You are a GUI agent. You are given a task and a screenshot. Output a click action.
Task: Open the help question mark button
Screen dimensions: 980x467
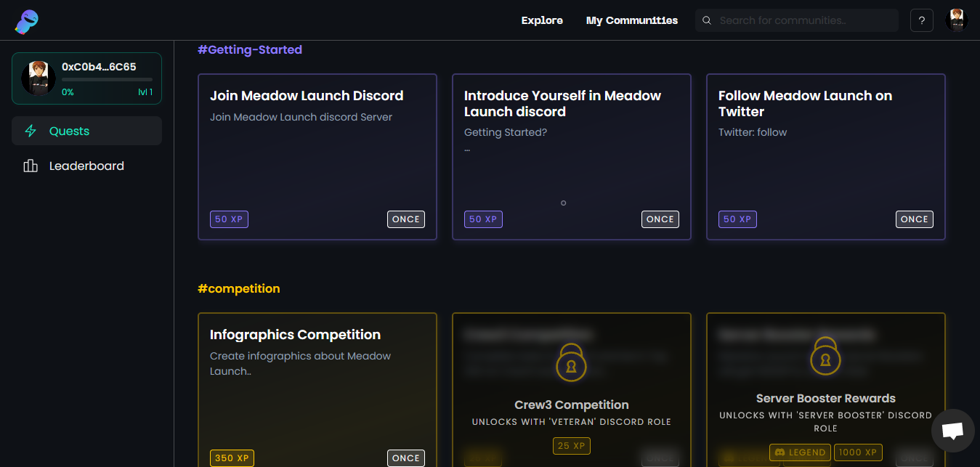click(x=921, y=20)
